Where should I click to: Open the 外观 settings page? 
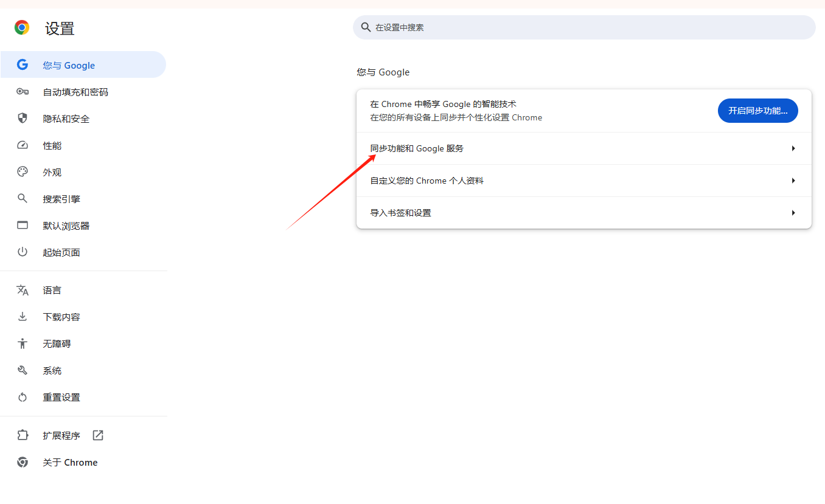coord(83,172)
